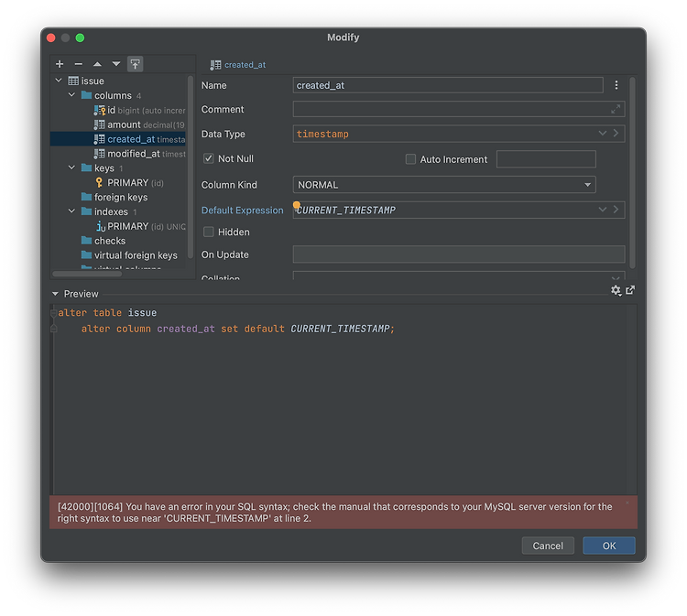Viewport: 687px width, 616px height.
Task: Click the Auto Increment value field
Action: [x=546, y=159]
